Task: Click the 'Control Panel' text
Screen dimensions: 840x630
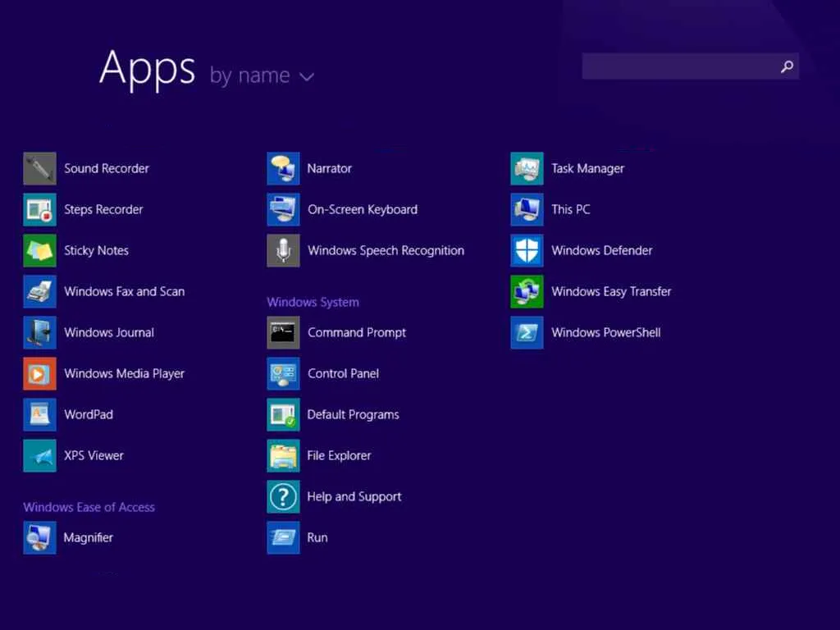Action: click(344, 373)
